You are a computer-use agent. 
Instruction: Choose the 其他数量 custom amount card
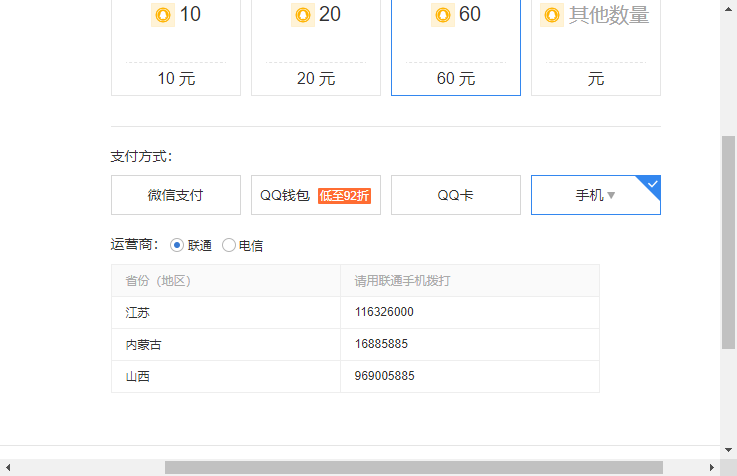(596, 47)
